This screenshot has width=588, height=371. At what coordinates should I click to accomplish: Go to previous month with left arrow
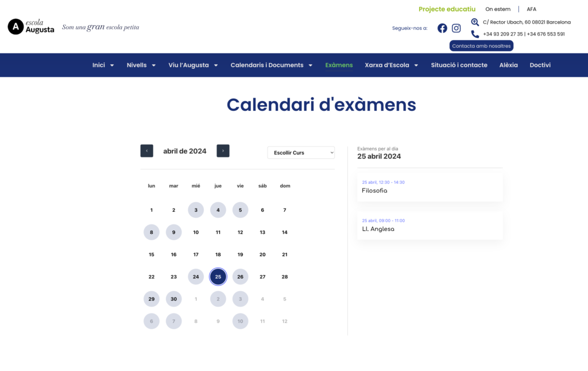(x=146, y=151)
